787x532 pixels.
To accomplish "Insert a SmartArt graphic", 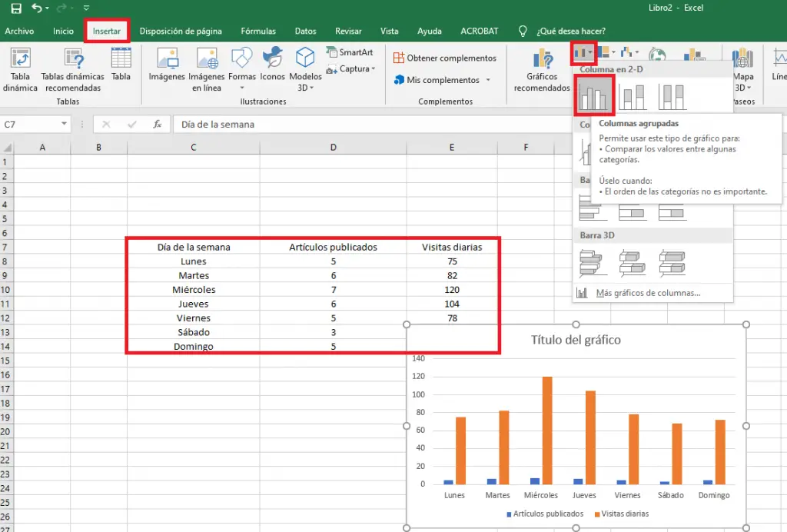I will tap(349, 52).
